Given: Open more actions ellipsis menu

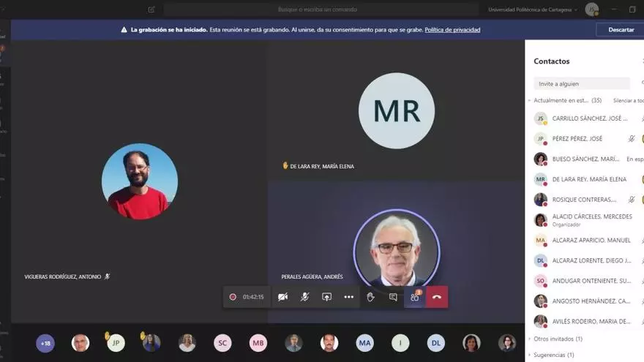Looking at the screenshot, I should pos(348,297).
